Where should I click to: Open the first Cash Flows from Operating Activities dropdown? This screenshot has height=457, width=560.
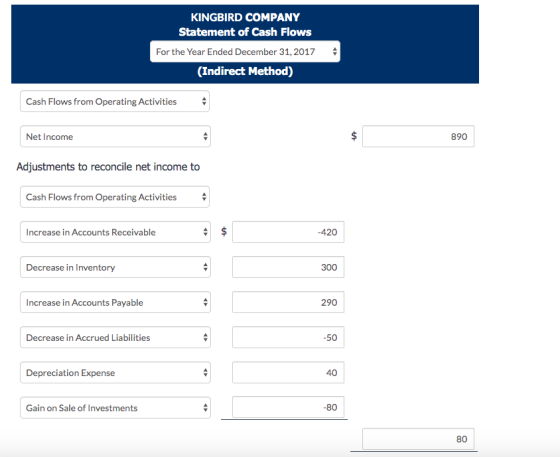tap(115, 101)
